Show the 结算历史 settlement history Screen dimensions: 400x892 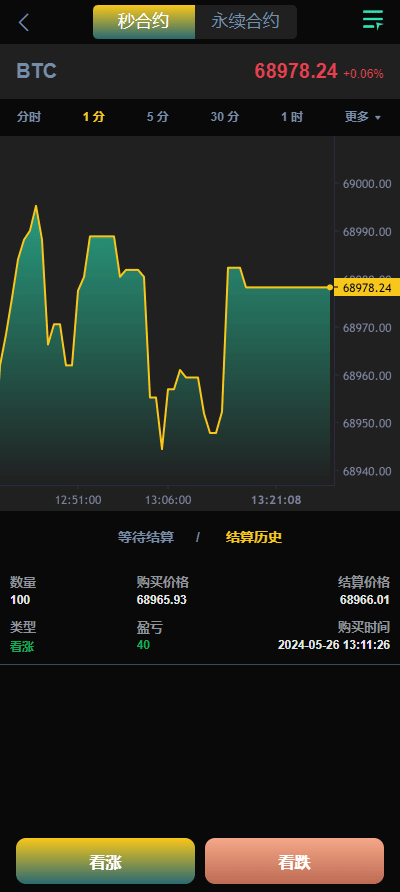pyautogui.click(x=254, y=537)
